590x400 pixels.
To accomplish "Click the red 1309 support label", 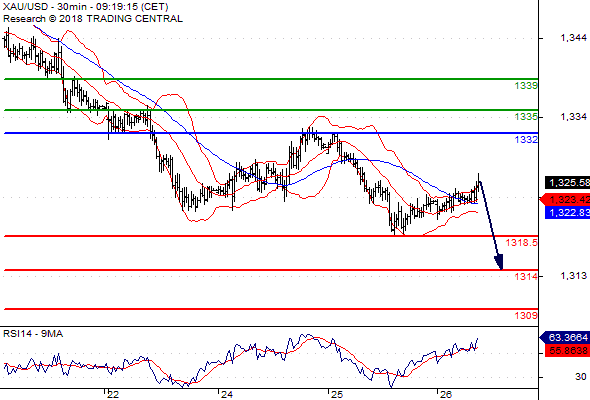I will click(x=526, y=316).
